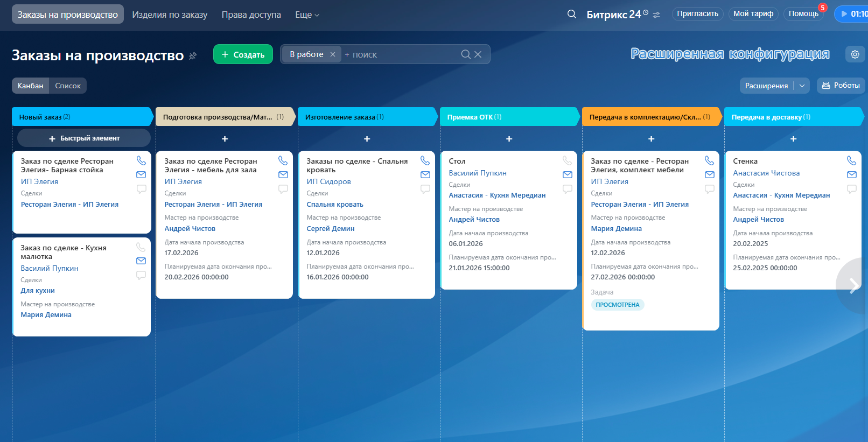Call from the 'Стенка' card
The height and width of the screenshot is (442, 868).
[852, 160]
